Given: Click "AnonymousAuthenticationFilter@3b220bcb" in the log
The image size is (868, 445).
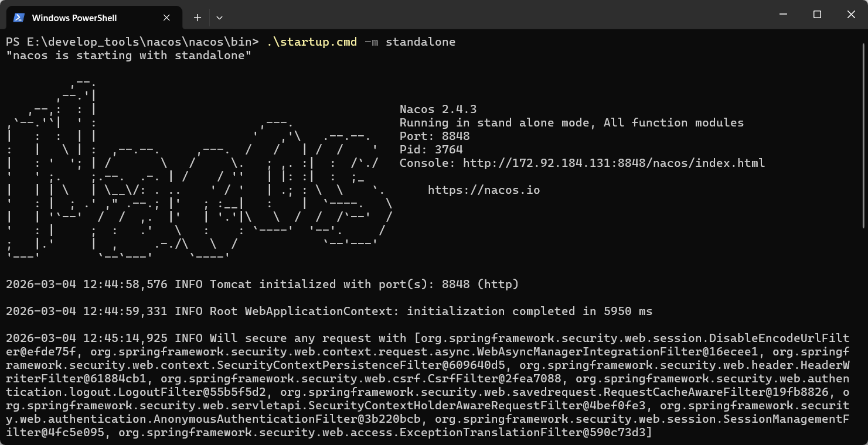Looking at the screenshot, I should 287,419.
